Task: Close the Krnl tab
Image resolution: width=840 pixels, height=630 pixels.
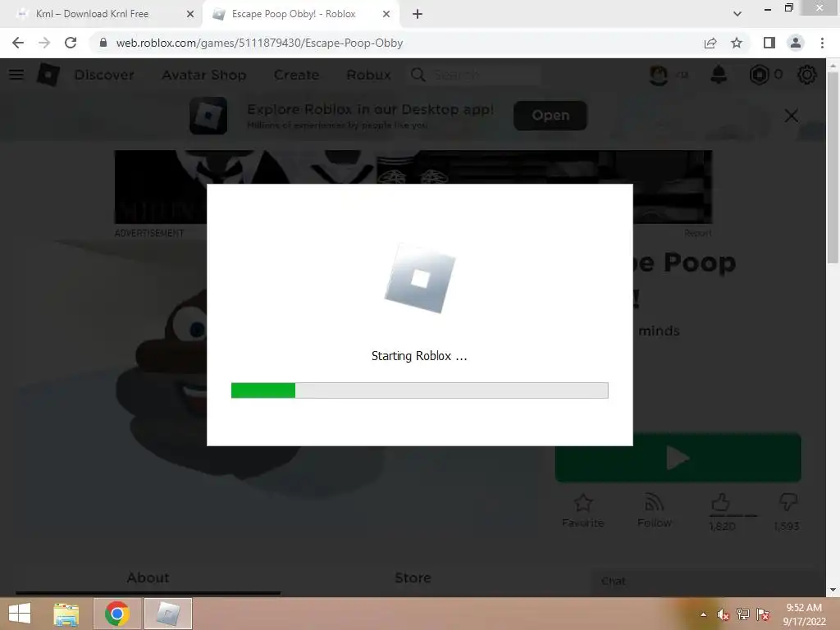Action: (x=189, y=14)
